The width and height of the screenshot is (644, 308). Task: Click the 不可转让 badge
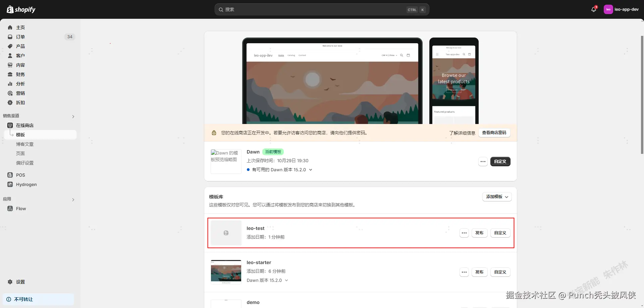click(x=38, y=299)
